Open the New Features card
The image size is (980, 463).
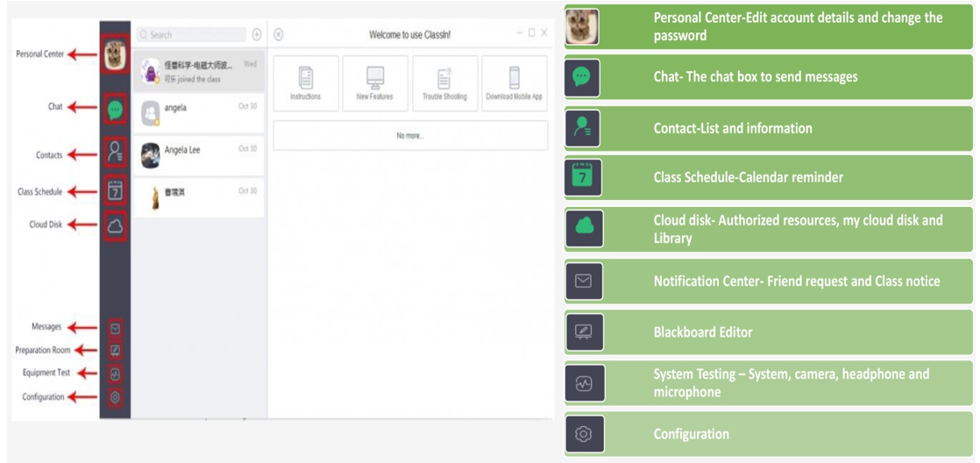pos(375,83)
